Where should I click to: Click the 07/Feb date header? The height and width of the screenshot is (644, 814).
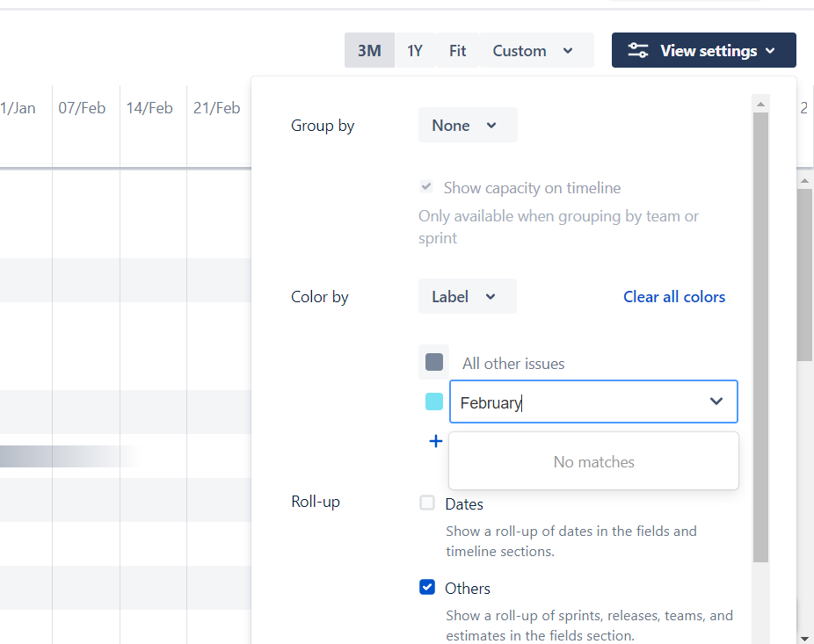pyautogui.click(x=83, y=107)
